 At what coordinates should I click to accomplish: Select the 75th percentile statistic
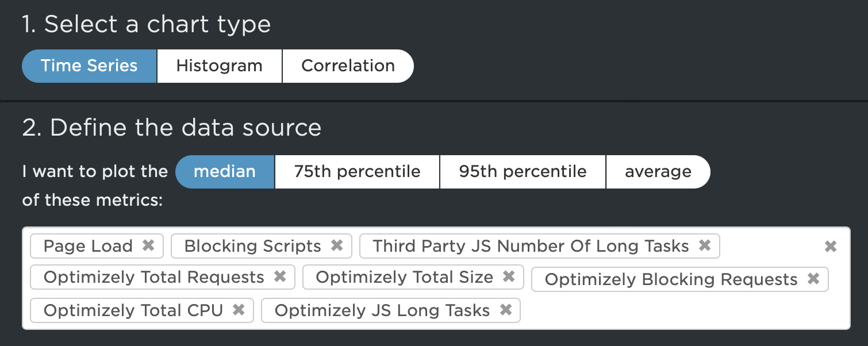tap(357, 171)
